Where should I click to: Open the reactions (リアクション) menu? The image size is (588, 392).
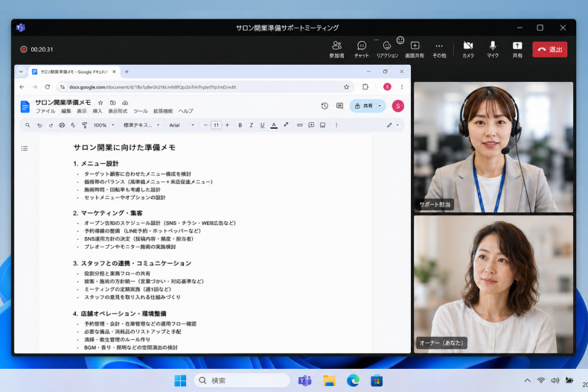387,49
